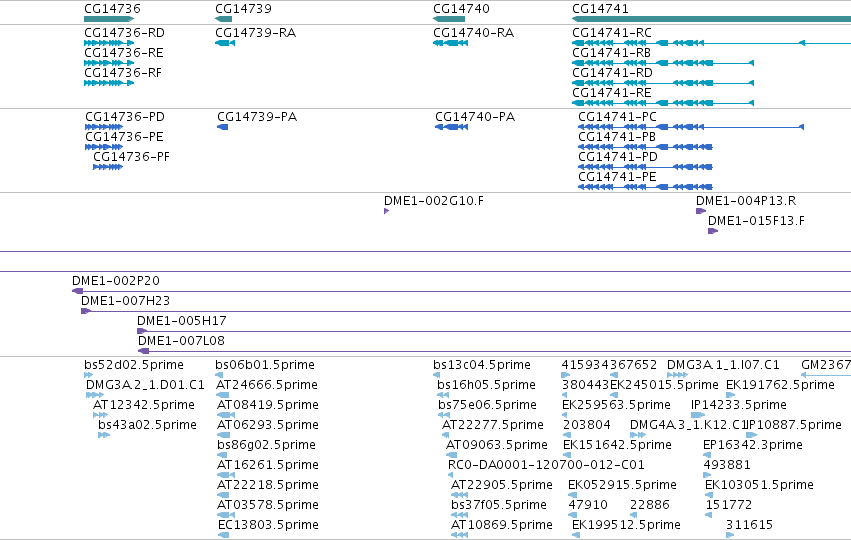Click EST bs37f05.5prime label
Image resolution: width=851 pixels, height=540 pixels.
click(x=499, y=505)
